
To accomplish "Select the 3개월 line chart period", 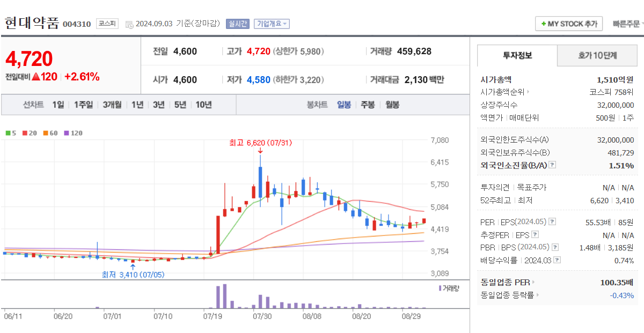I will click(x=112, y=105).
